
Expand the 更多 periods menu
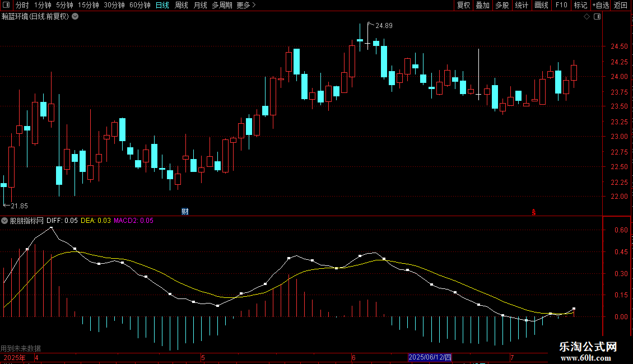[x=246, y=5]
